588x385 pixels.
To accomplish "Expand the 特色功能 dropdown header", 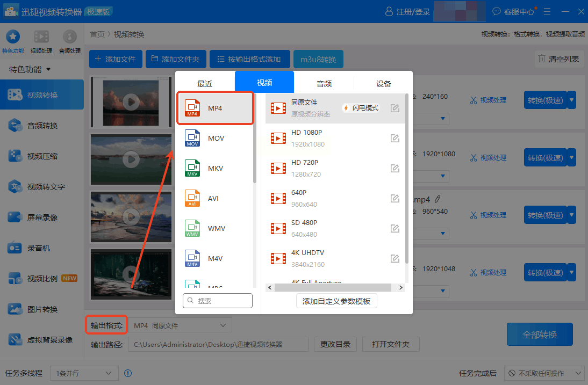I will [30, 69].
